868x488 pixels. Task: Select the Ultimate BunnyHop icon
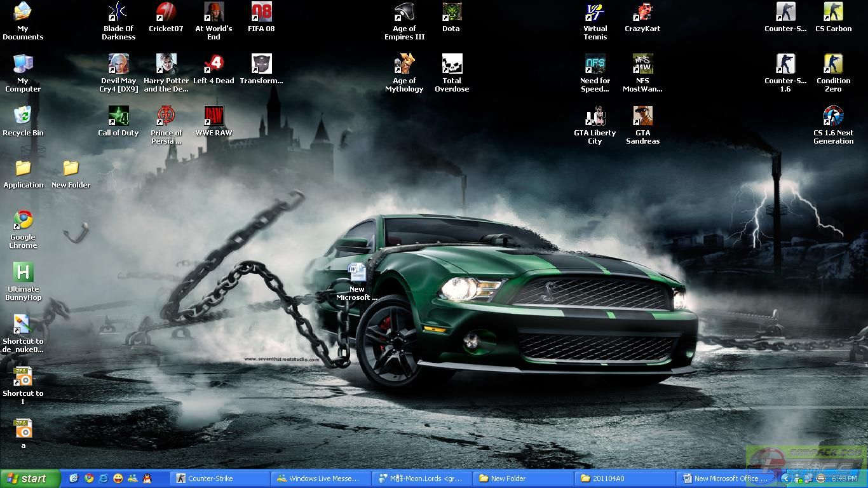tap(23, 273)
